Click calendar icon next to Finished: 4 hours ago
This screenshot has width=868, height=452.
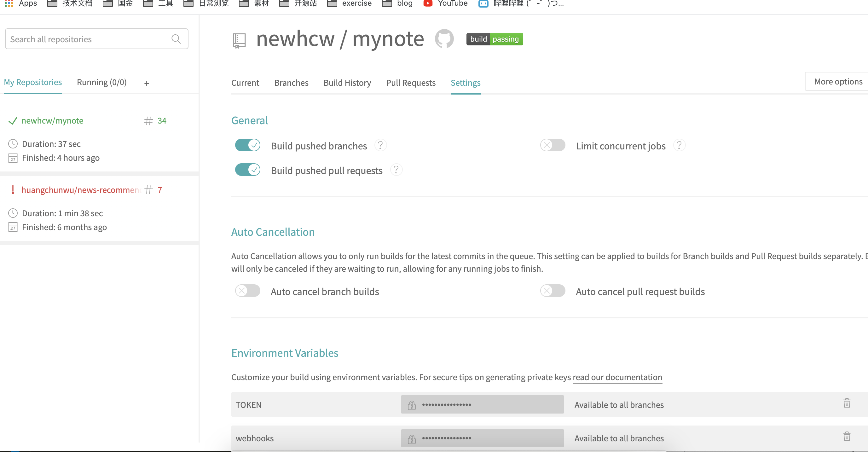point(13,158)
